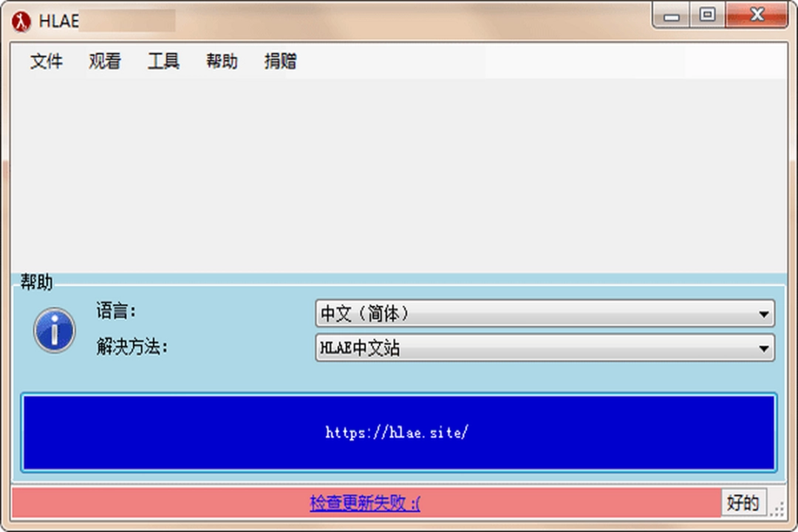
Task: Open the 帮助 menu in menu bar
Action: click(222, 61)
